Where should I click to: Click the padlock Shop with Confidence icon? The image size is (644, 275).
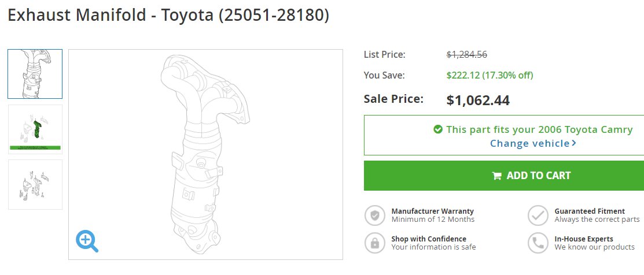pos(374,243)
